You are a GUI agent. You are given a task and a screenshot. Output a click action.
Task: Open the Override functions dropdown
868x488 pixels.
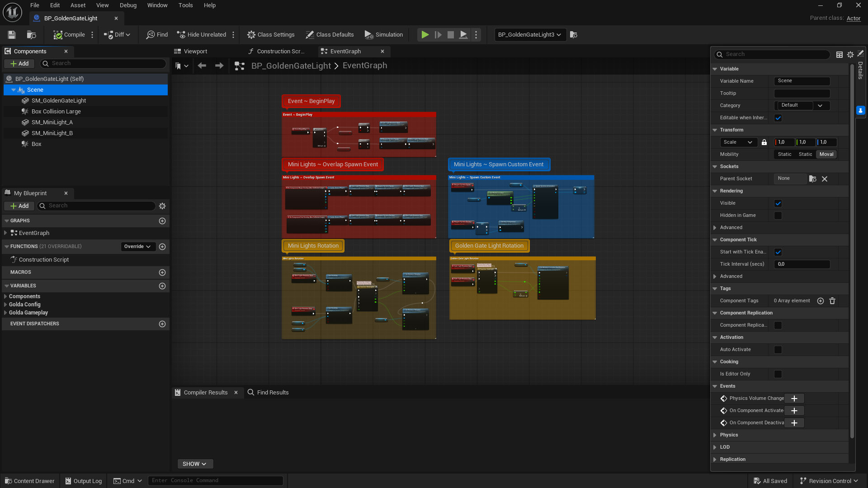coord(138,247)
